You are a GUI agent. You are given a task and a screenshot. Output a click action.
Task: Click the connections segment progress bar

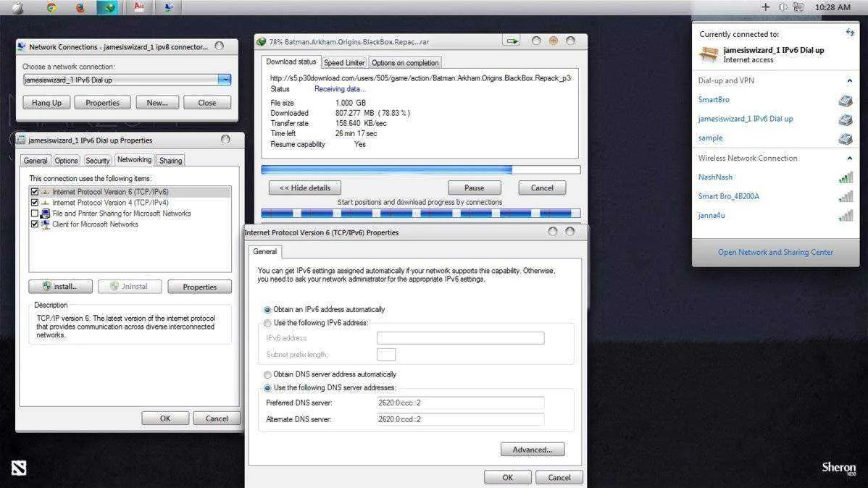point(421,213)
